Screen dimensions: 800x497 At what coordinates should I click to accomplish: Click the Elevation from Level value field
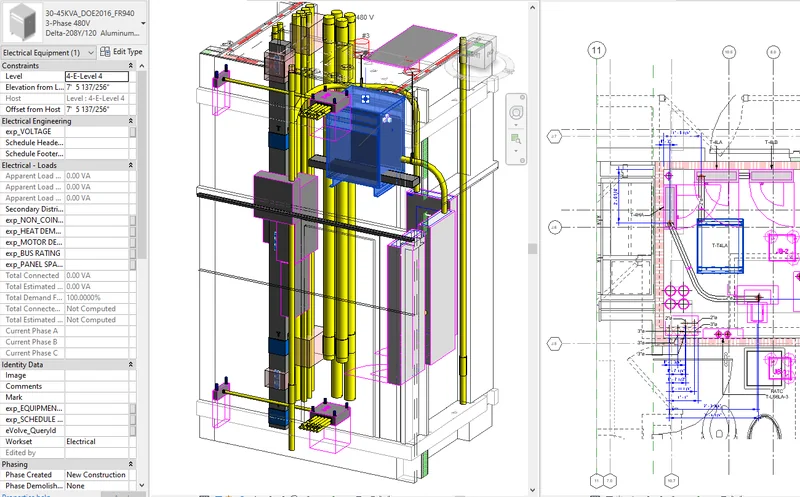click(x=97, y=87)
